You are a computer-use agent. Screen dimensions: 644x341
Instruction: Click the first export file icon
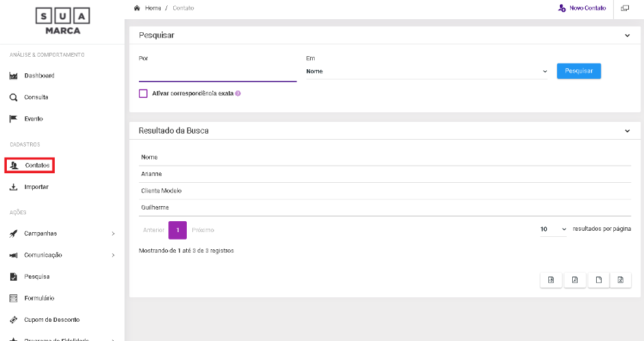(551, 279)
